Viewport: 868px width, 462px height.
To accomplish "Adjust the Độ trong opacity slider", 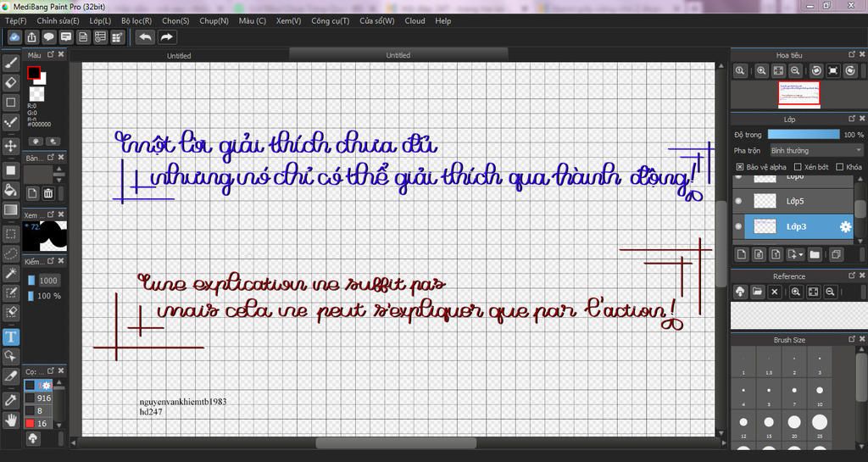I will 804,135.
